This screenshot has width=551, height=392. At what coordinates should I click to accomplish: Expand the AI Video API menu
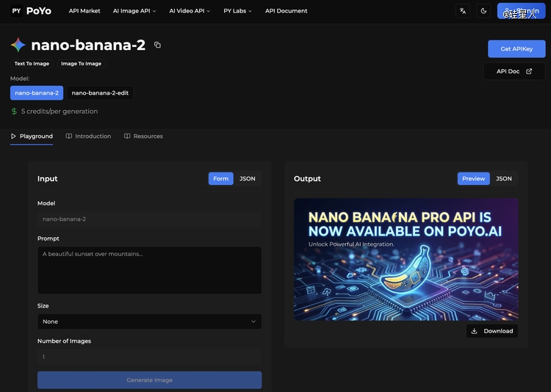point(189,11)
